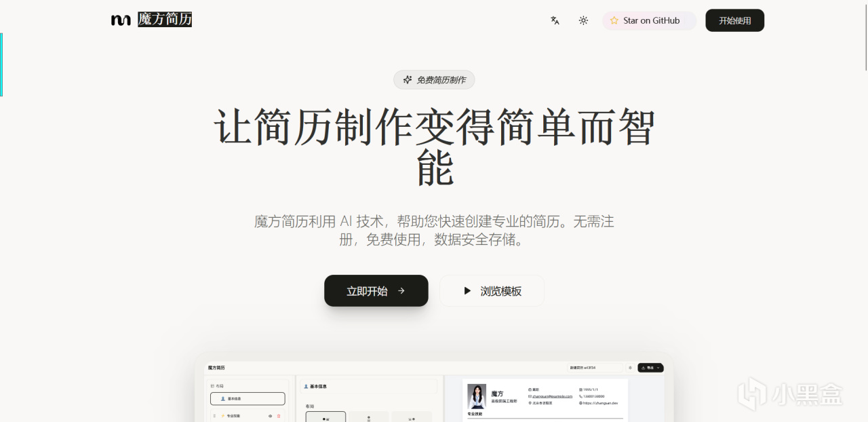Click the headline 让简历制作变得简单而智能
Image resolution: width=868 pixels, height=422 pixels.
point(434,147)
